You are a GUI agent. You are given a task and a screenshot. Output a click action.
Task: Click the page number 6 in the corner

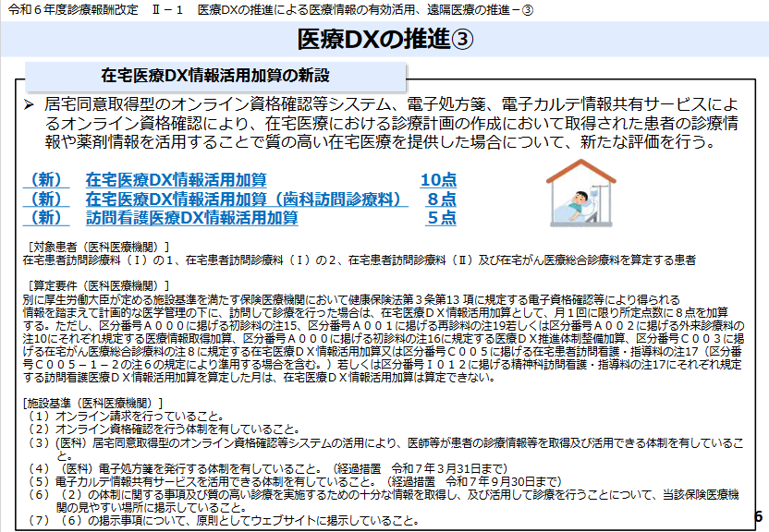[758, 516]
